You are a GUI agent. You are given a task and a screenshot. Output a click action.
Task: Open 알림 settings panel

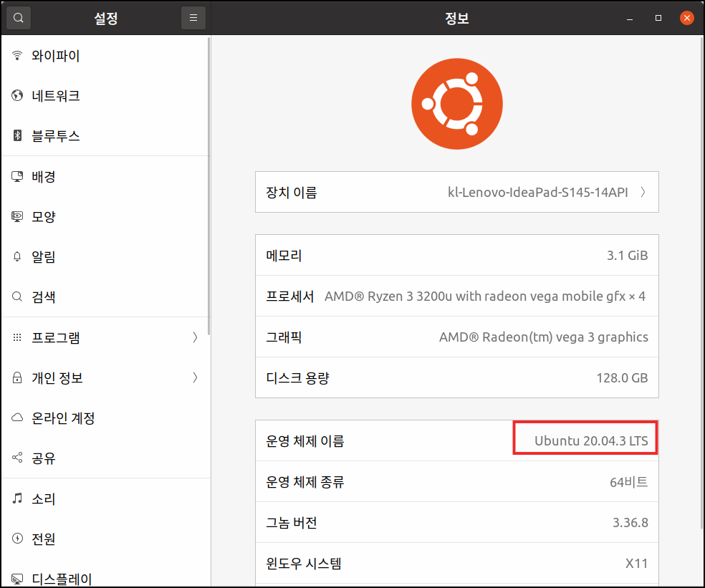[x=105, y=256]
